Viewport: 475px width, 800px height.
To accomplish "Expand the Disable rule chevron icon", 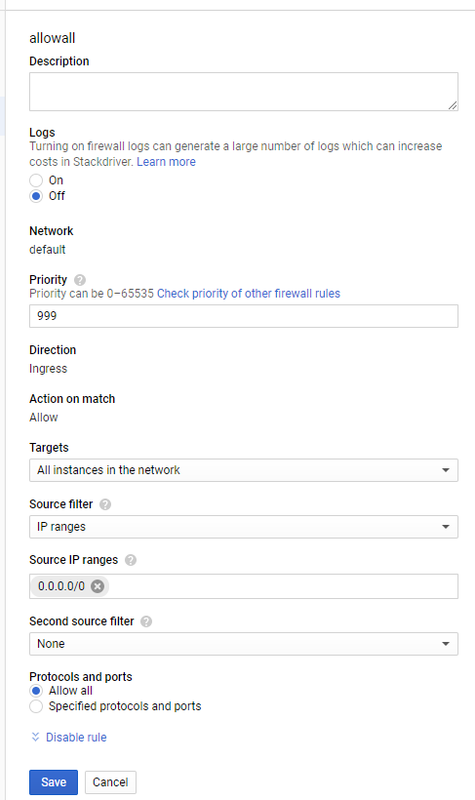I will click(x=35, y=737).
